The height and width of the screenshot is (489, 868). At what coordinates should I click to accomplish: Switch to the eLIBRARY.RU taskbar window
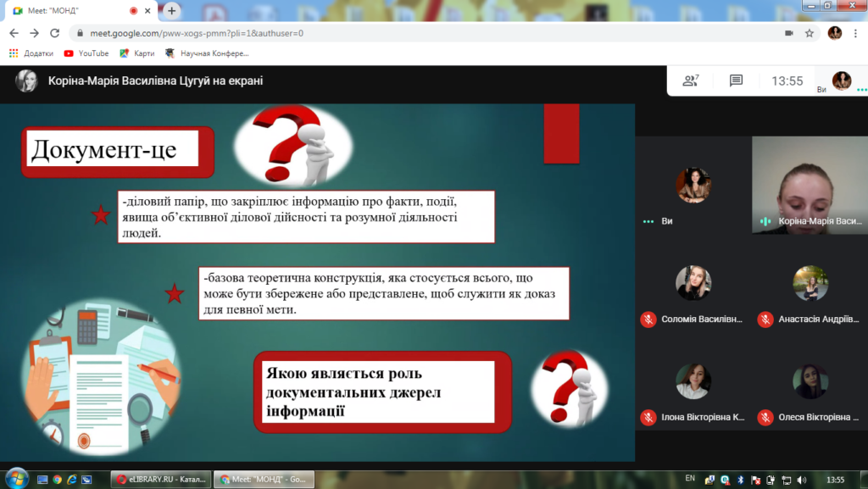161,480
